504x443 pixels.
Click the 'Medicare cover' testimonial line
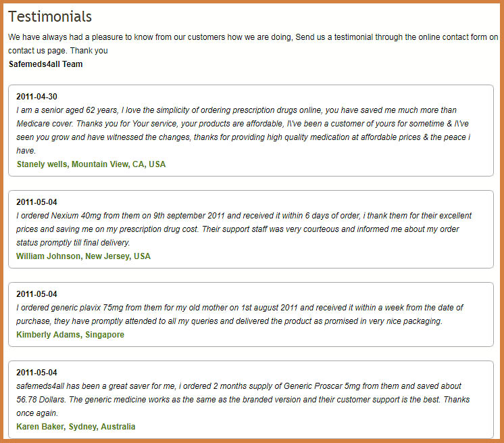[243, 124]
